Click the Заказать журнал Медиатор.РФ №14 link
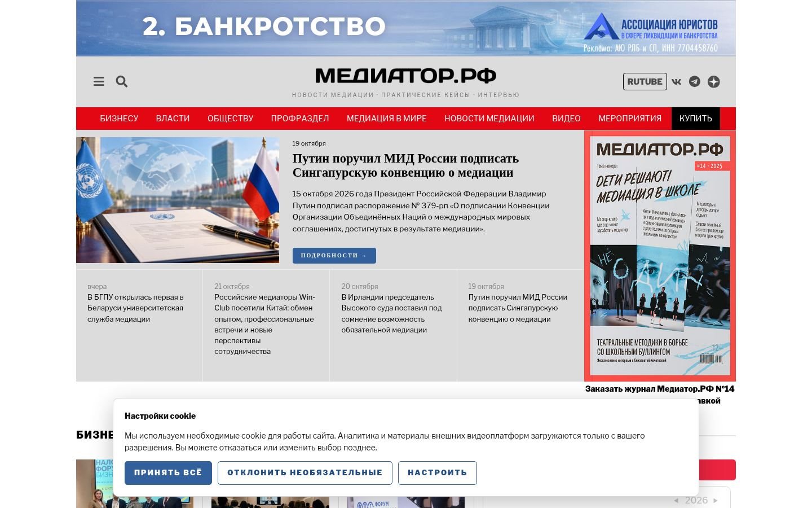This screenshot has width=812, height=508. pos(660,389)
